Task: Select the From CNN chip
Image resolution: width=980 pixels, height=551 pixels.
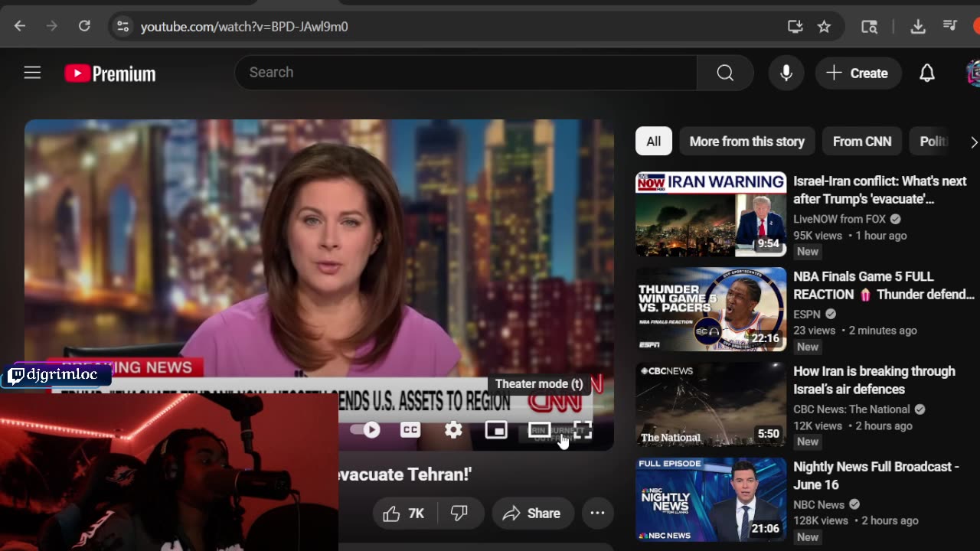Action: pyautogui.click(x=862, y=142)
